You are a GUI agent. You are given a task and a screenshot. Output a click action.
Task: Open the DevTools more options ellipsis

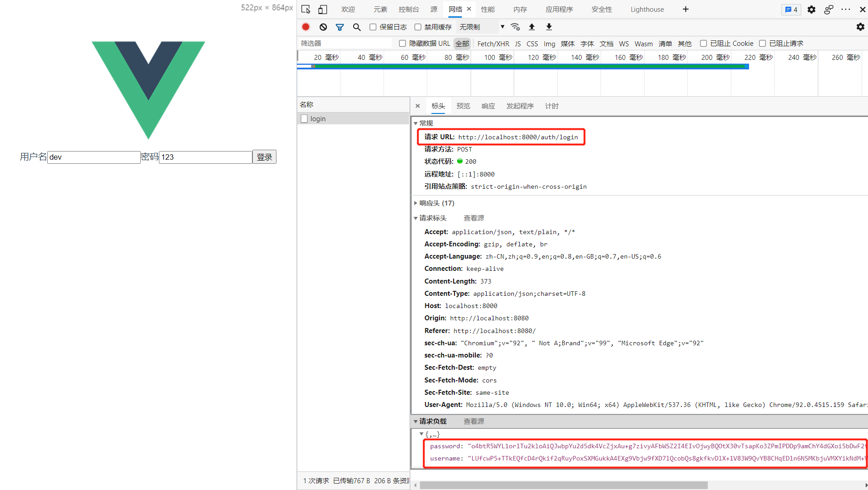point(846,9)
